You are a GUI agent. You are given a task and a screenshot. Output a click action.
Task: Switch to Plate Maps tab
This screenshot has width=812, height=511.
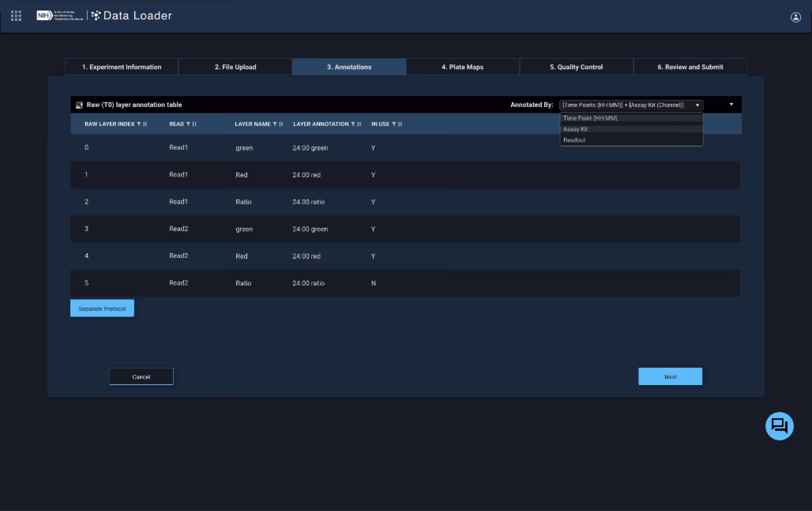pyautogui.click(x=463, y=67)
